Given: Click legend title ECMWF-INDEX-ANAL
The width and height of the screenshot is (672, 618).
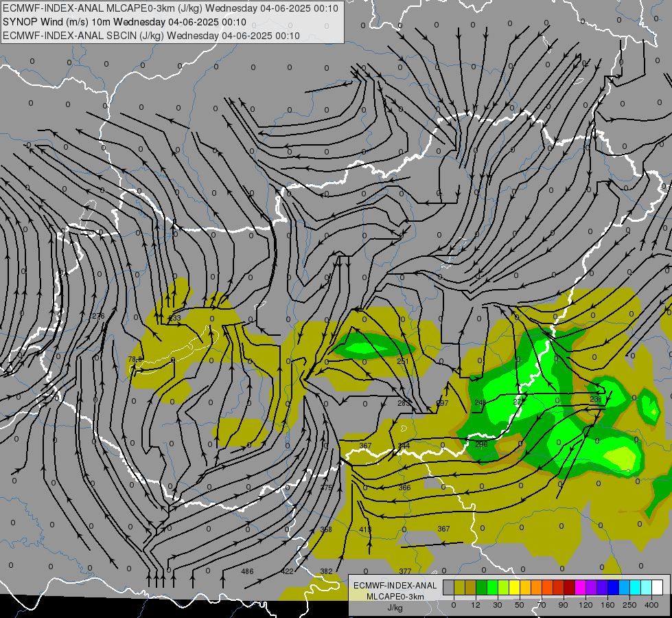Looking at the screenshot, I should click(x=395, y=586).
